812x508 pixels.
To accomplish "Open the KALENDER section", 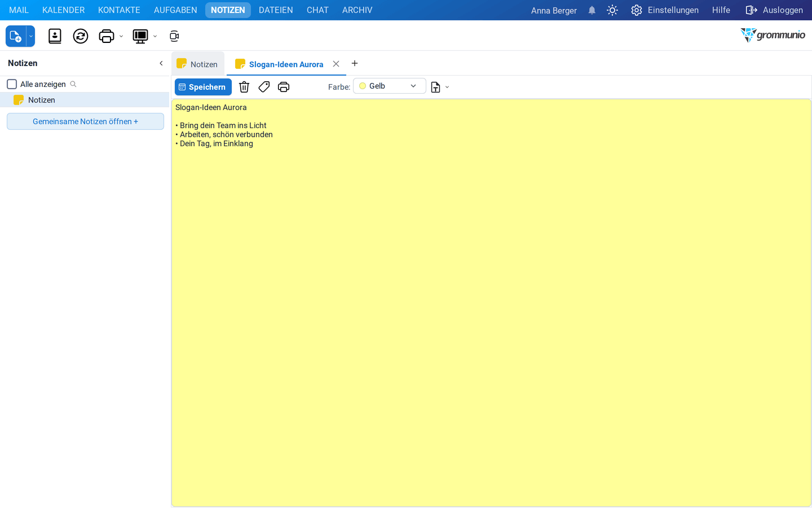I will click(x=63, y=10).
